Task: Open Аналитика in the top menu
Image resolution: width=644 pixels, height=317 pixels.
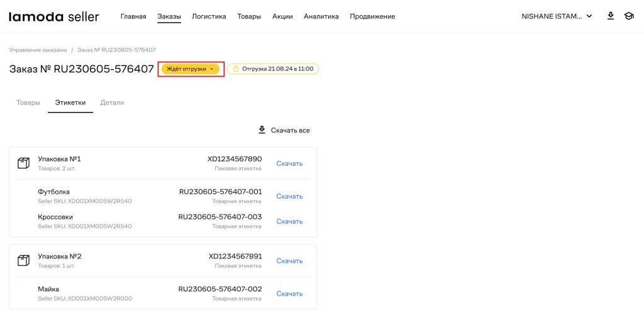Action: (x=321, y=16)
